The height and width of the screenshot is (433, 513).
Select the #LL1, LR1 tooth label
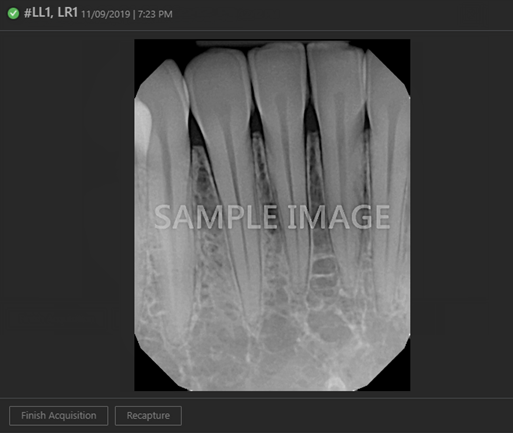[51, 13]
